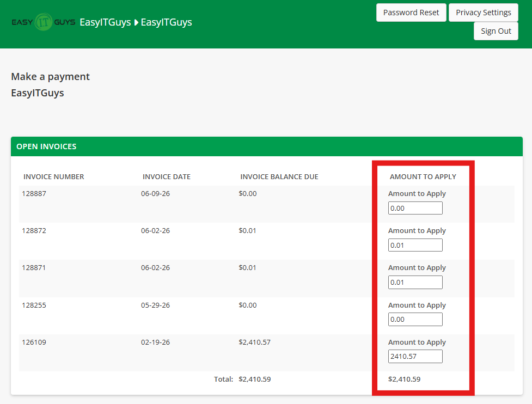Viewport: 532px width, 404px height.
Task: Click $0.00 balance for invoice 128255
Action: click(248, 305)
